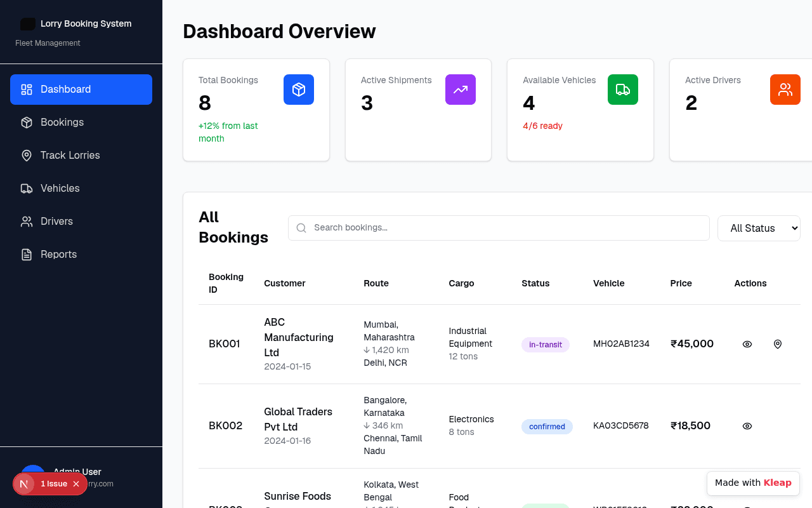The width and height of the screenshot is (812, 508).
Task: Click the Fleet Management subtitle
Action: [x=48, y=43]
